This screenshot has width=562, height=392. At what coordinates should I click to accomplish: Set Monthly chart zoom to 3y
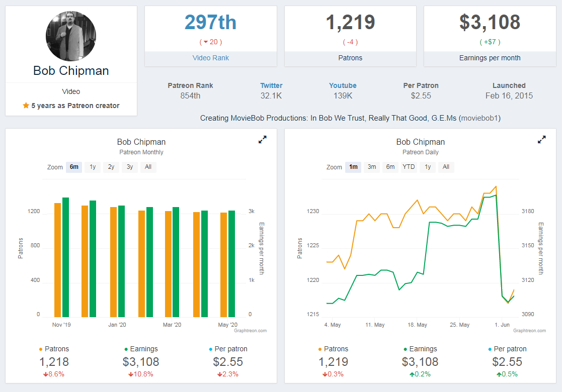click(x=130, y=167)
